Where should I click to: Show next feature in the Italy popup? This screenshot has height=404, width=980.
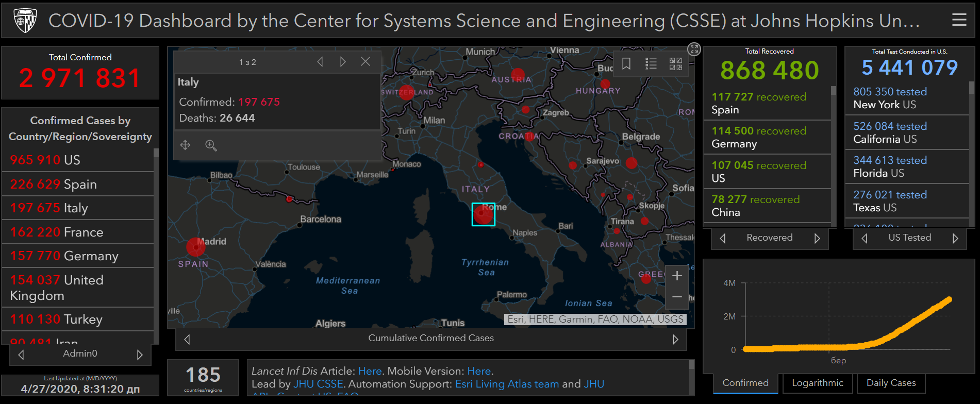click(x=343, y=62)
